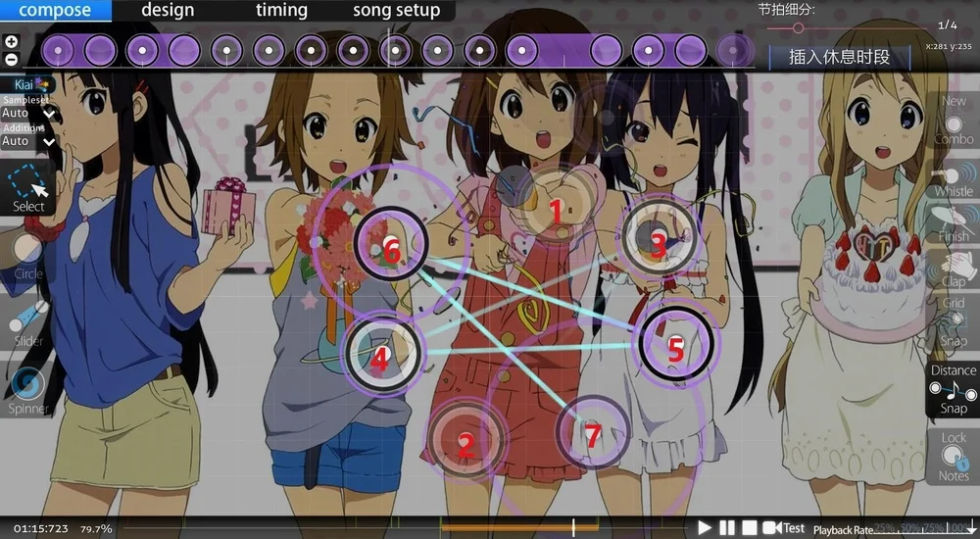
Task: Select hit circle 7 in the playfield
Action: pos(593,431)
